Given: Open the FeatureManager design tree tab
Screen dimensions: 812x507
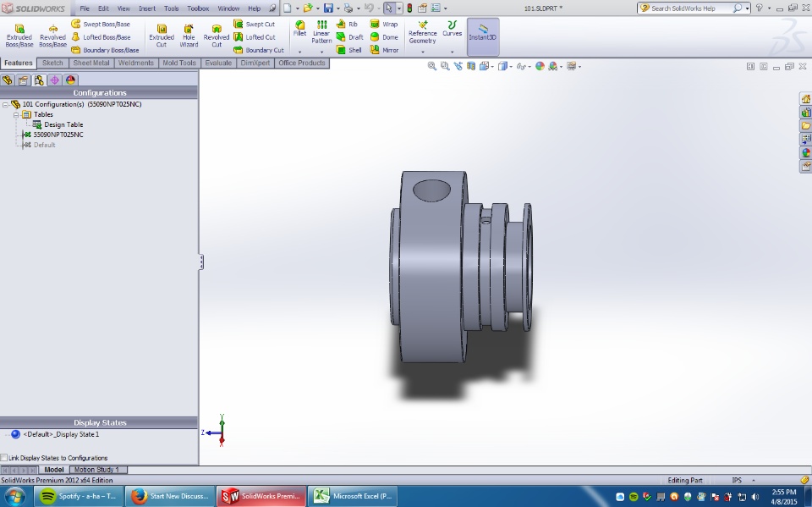Looking at the screenshot, I should (x=8, y=80).
